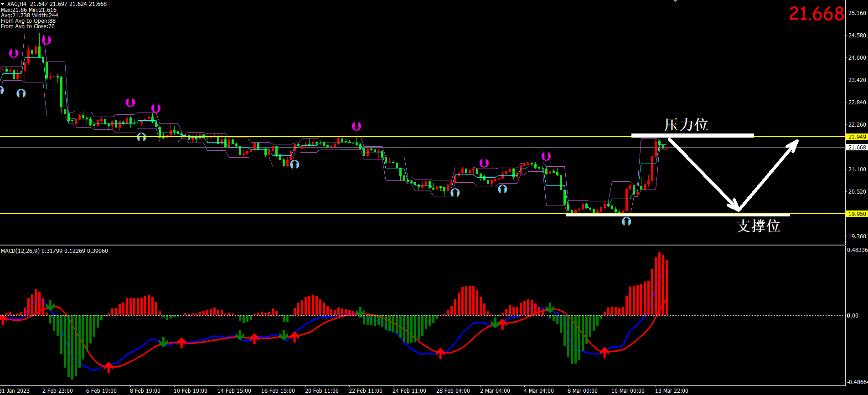Click the blue buy arrow below the support line
This screenshot has width=868, height=395.
click(x=626, y=221)
